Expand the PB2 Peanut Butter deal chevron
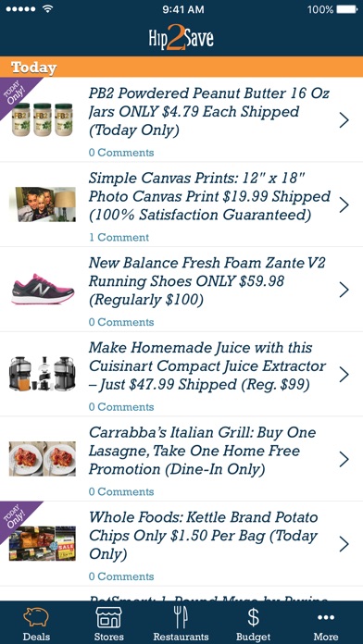 click(x=344, y=120)
